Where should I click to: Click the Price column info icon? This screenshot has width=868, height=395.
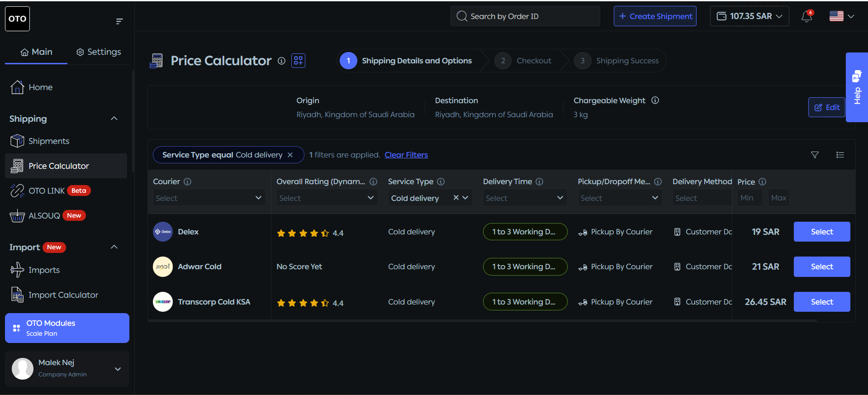(x=762, y=181)
